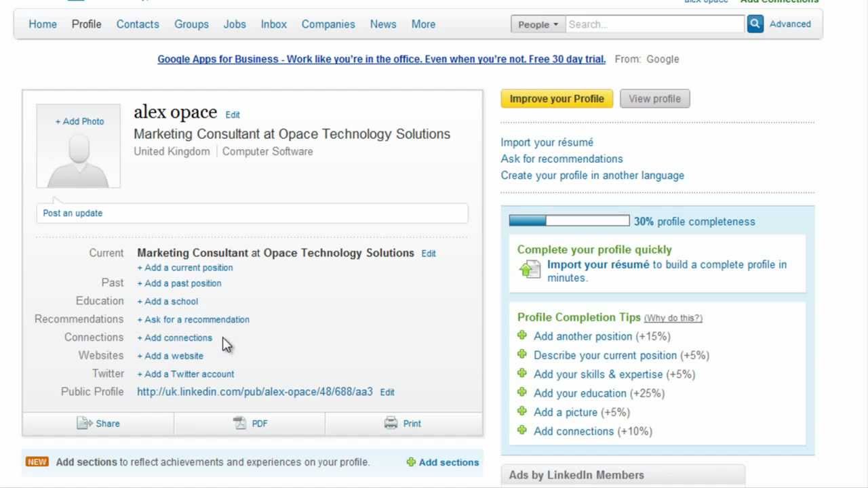The image size is (868, 488).
Task: Open the Google Apps for Business ad link
Action: pyautogui.click(x=382, y=59)
